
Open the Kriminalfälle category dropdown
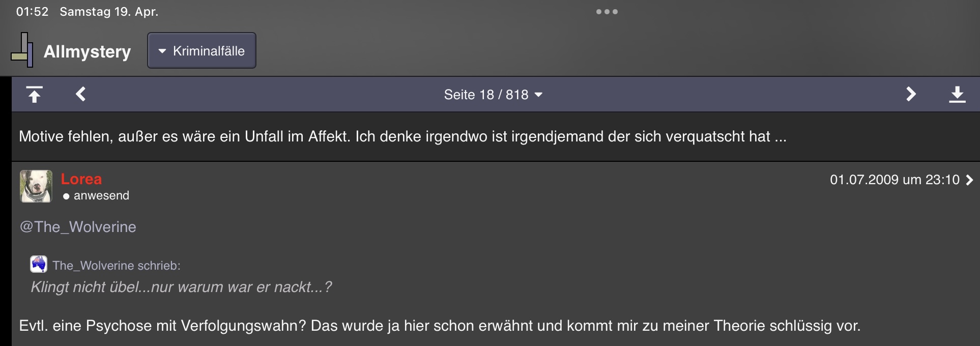coord(201,50)
